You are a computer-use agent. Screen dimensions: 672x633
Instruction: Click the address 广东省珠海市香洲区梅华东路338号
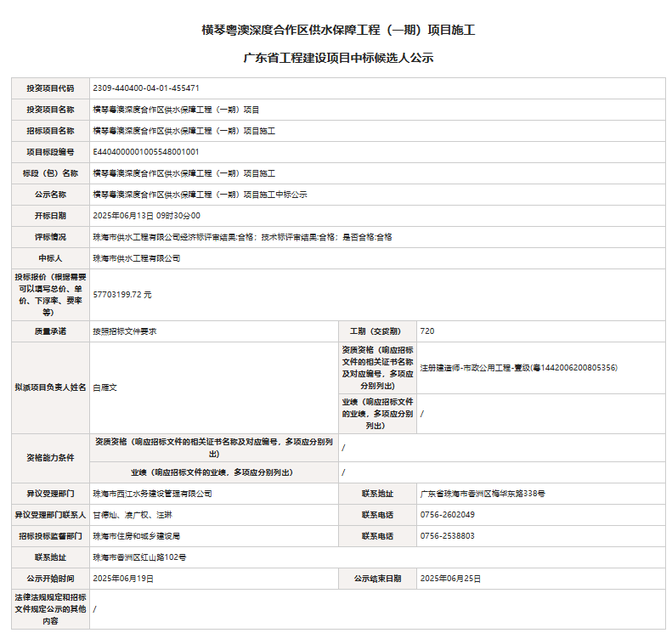coord(483,493)
